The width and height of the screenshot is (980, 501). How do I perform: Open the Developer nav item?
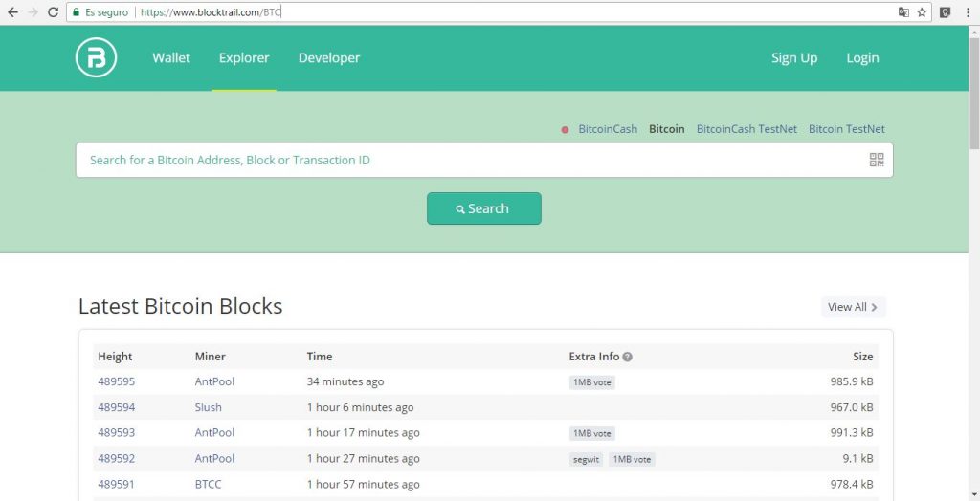coord(329,58)
